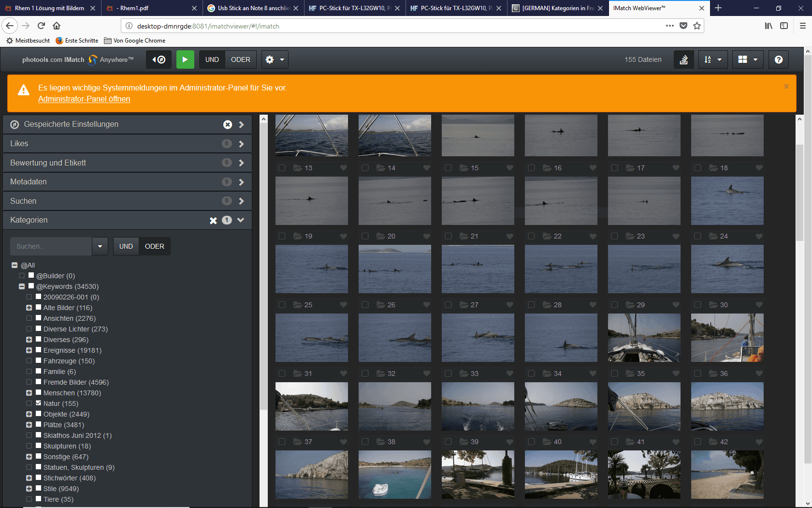The height and width of the screenshot is (508, 812).
Task: Select UND in the Kategorien panel
Action: 126,246
